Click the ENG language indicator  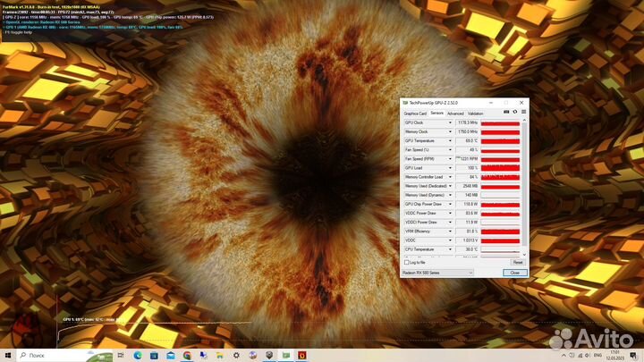pyautogui.click(x=598, y=356)
